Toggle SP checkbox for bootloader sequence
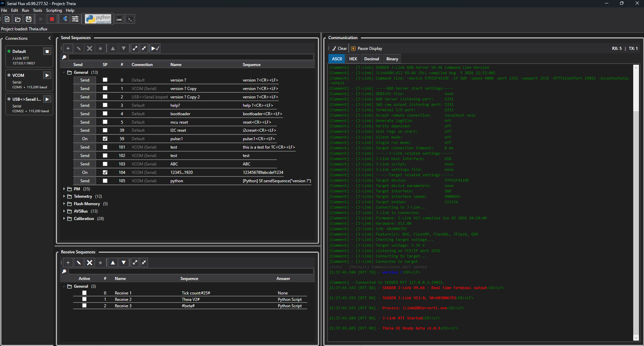Viewport: 644px width, 346px height. 105,114
